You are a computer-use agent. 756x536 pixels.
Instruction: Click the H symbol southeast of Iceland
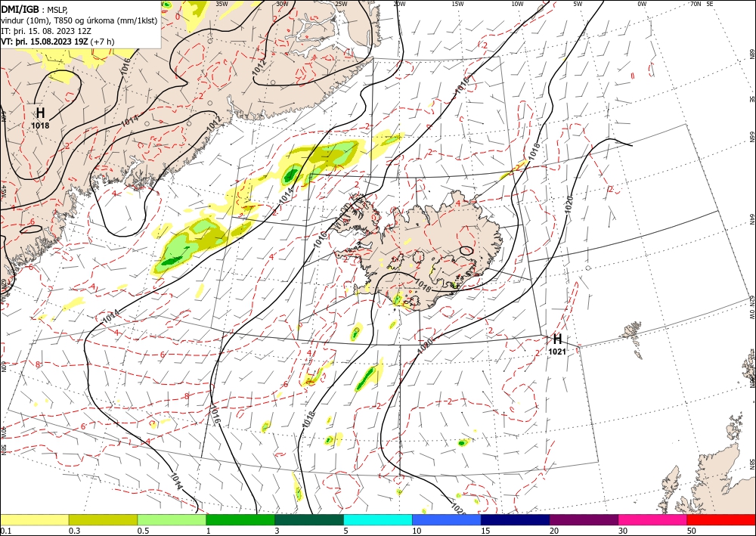click(557, 339)
